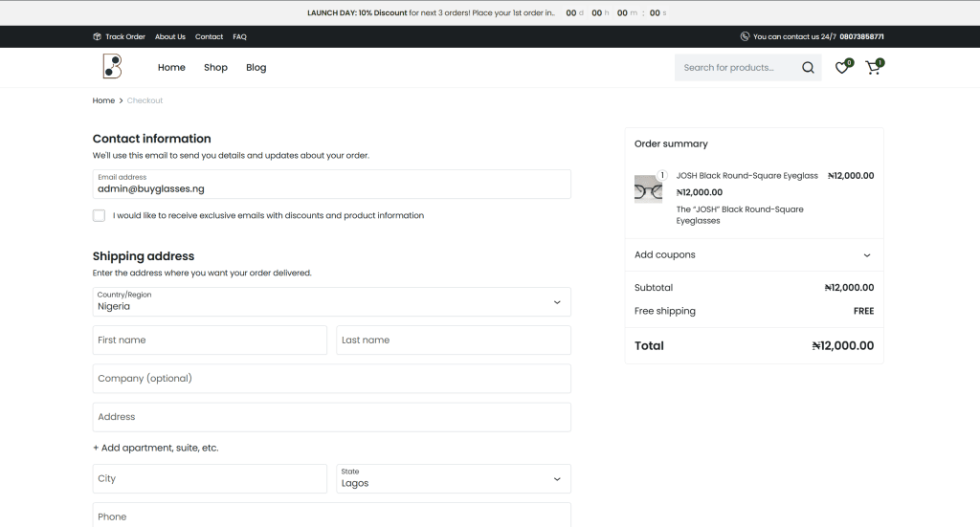980x527 pixels.
Task: Click '+ Add apartment, suite, etc.' link
Action: [155, 448]
